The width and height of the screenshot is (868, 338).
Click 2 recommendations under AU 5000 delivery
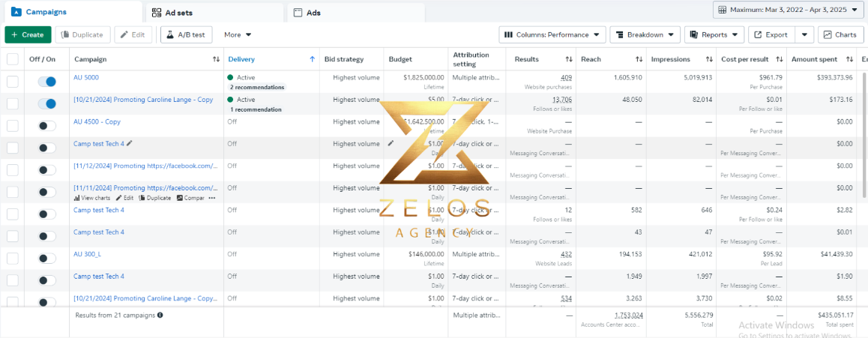click(x=257, y=88)
